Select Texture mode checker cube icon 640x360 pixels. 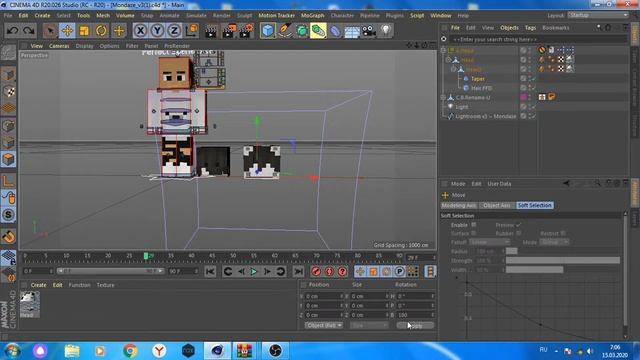(x=9, y=91)
